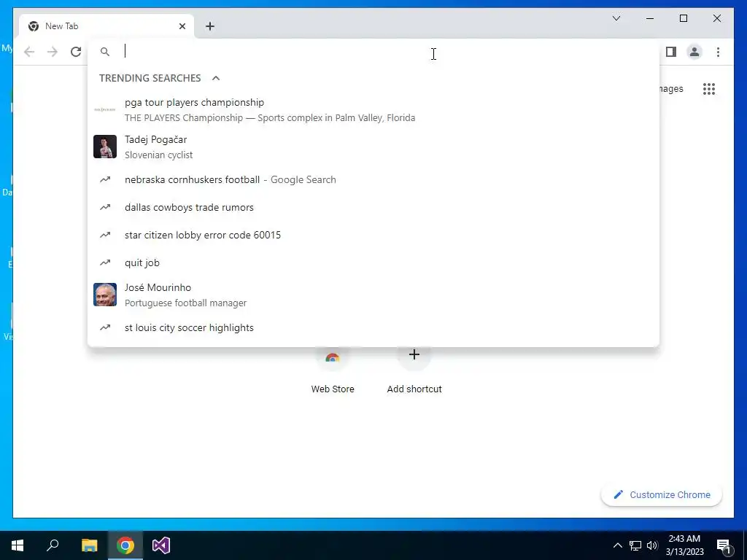Select quit job suggestion
Image resolution: width=747 pixels, height=560 pixels.
point(373,262)
